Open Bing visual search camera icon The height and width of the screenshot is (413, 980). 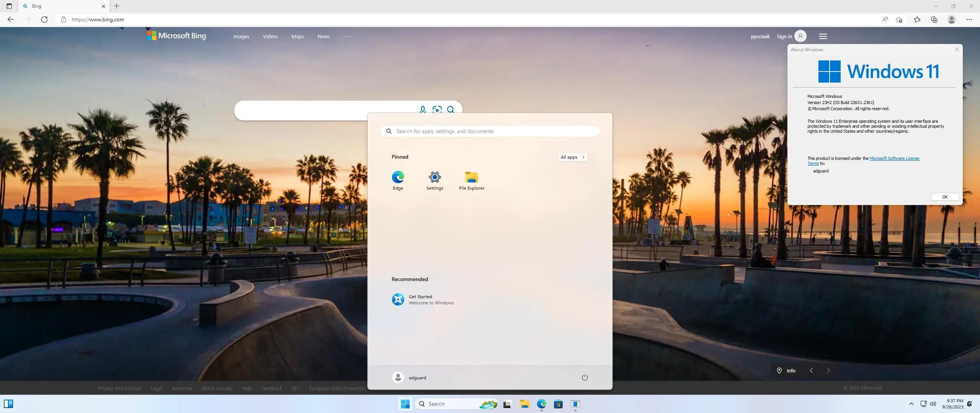(437, 109)
